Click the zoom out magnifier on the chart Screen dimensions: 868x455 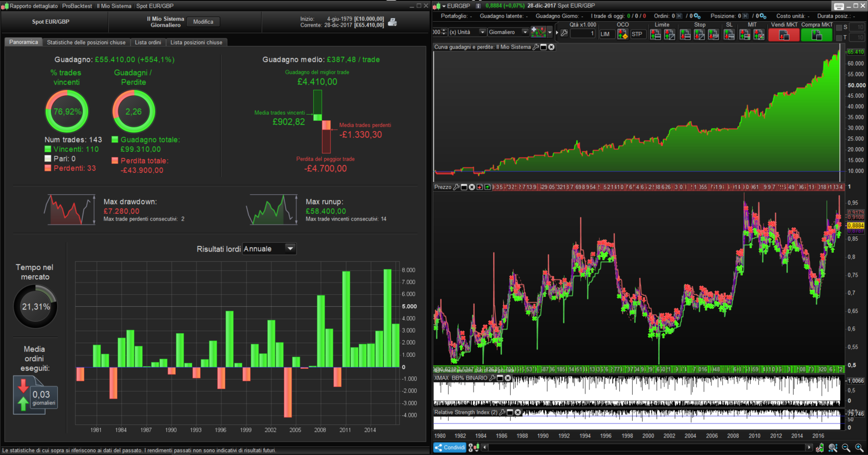tap(846, 448)
